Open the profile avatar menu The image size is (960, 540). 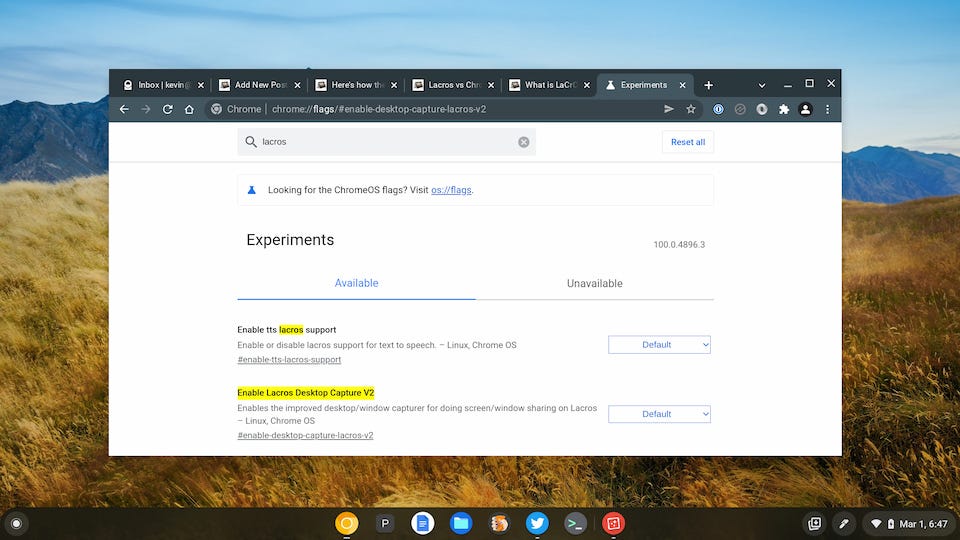coord(805,109)
